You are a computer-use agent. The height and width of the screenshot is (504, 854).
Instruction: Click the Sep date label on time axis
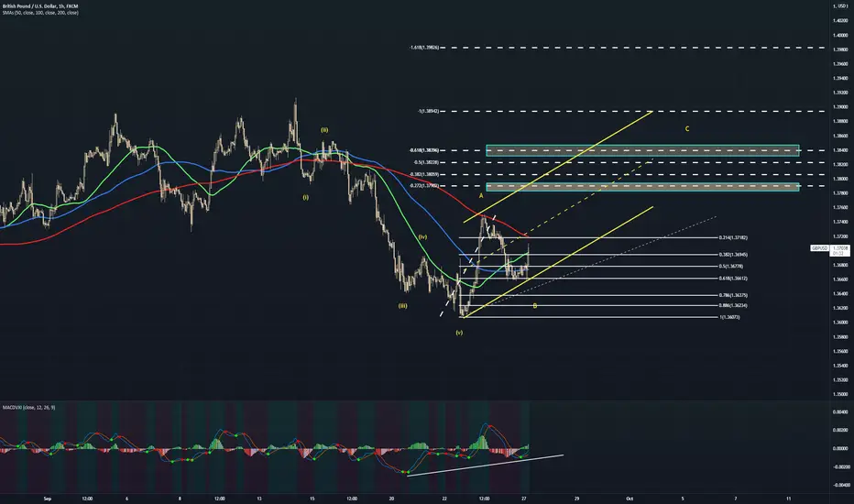(48, 499)
